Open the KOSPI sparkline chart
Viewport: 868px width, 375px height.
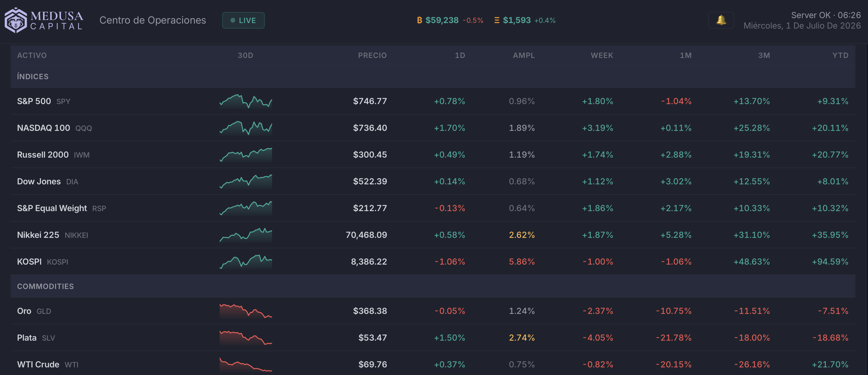click(246, 262)
